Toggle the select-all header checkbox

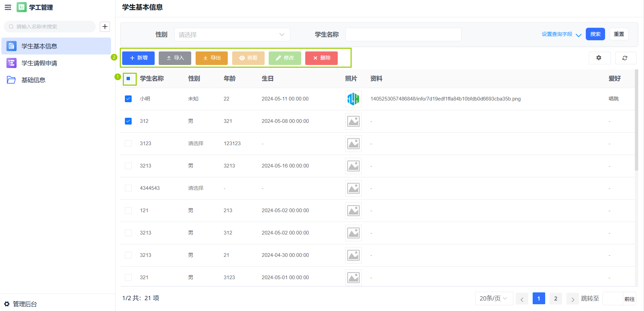[x=128, y=79]
